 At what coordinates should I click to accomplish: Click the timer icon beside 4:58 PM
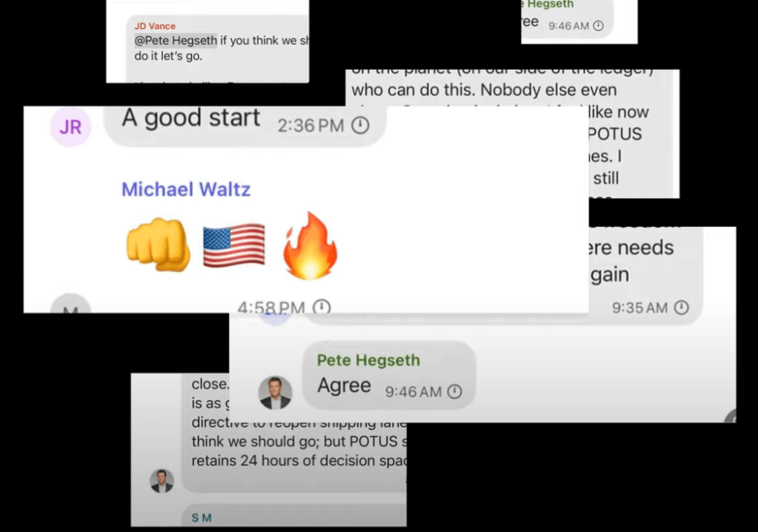[x=322, y=306]
